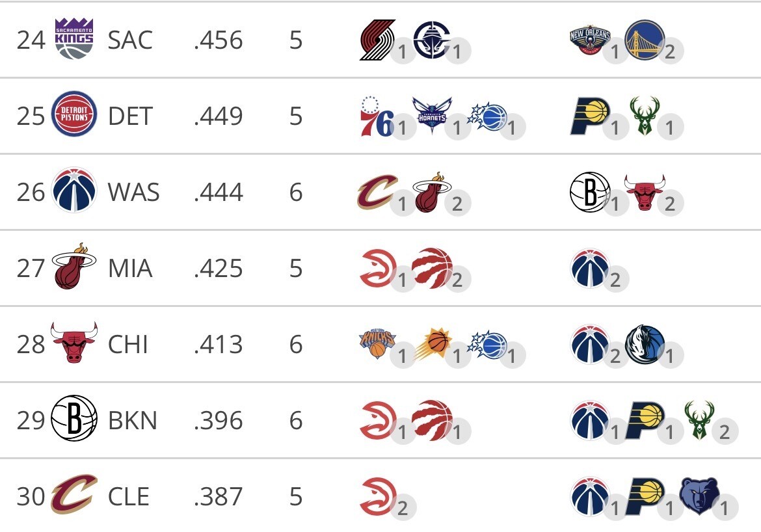
Task: Open the CLE team name link
Action: click(129, 496)
